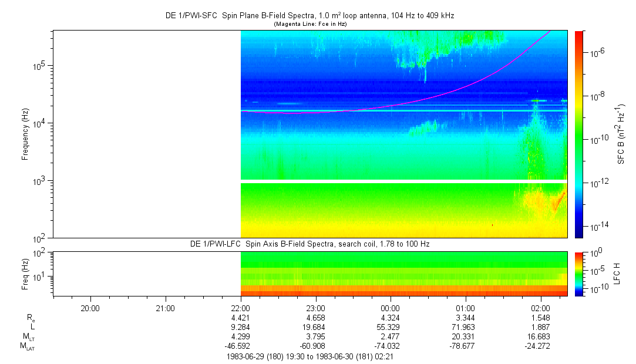Click the 10⁻⁸ SFC colorbar tick label
636x364 pixels.
[596, 96]
